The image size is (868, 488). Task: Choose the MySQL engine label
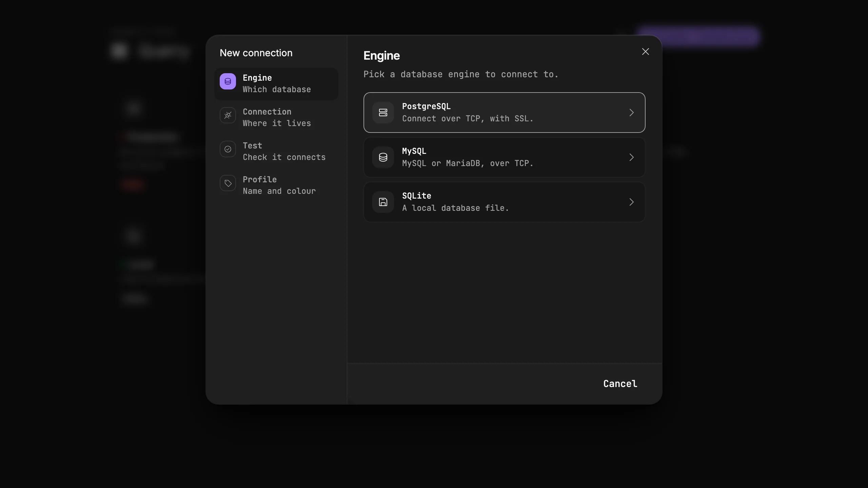(x=414, y=151)
